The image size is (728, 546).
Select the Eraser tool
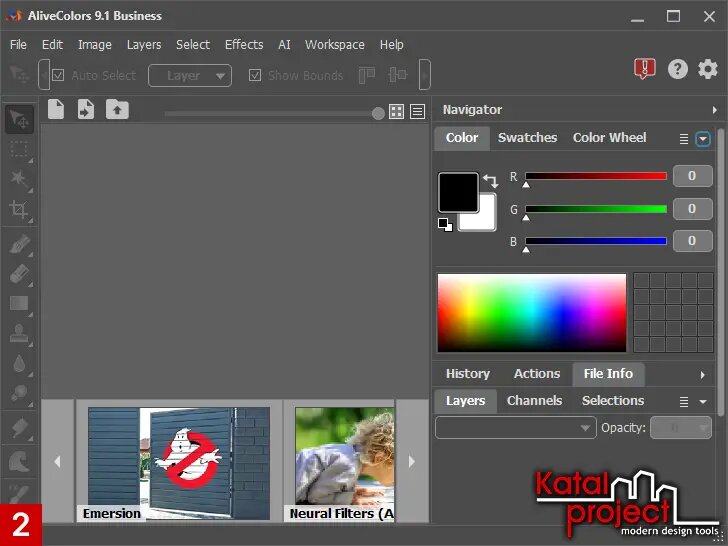point(19,274)
